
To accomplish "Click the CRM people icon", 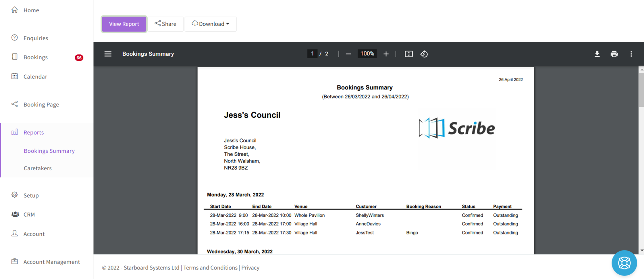I will tap(15, 214).
